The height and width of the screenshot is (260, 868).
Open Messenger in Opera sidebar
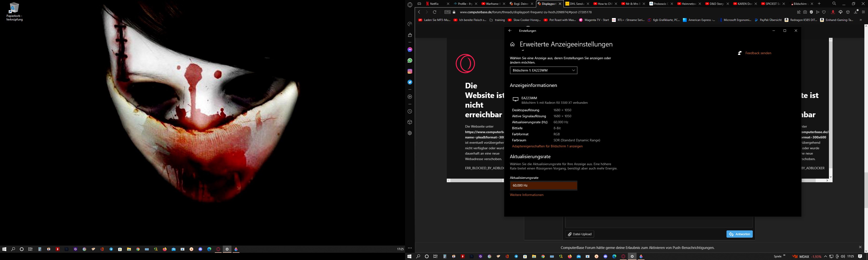click(x=410, y=50)
